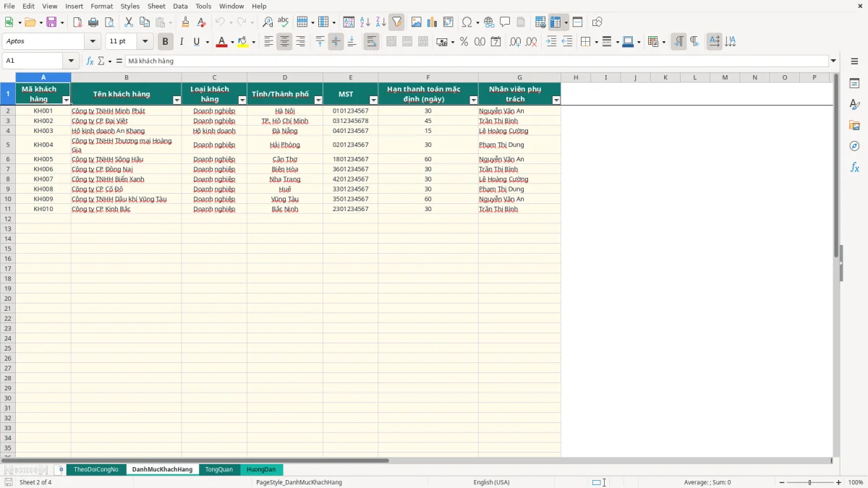This screenshot has width=868, height=488.
Task: Toggle Wrap Text button
Action: (x=371, y=42)
